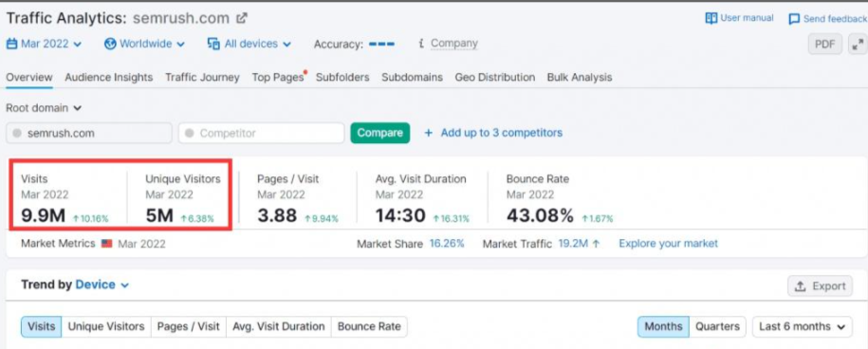Image resolution: width=868 pixels, height=349 pixels.
Task: Open external link icon beside semrush.com
Action: (x=241, y=18)
